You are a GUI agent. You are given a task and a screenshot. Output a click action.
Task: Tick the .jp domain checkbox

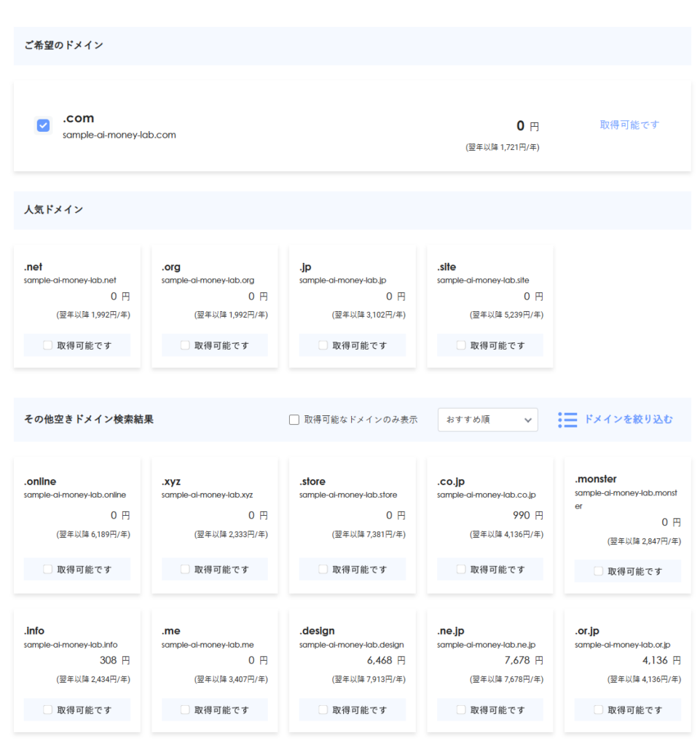click(x=323, y=345)
